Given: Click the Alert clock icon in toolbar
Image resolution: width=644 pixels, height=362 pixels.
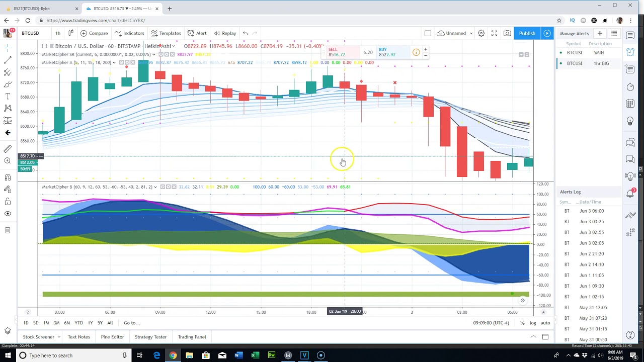Looking at the screenshot, I should tap(197, 33).
